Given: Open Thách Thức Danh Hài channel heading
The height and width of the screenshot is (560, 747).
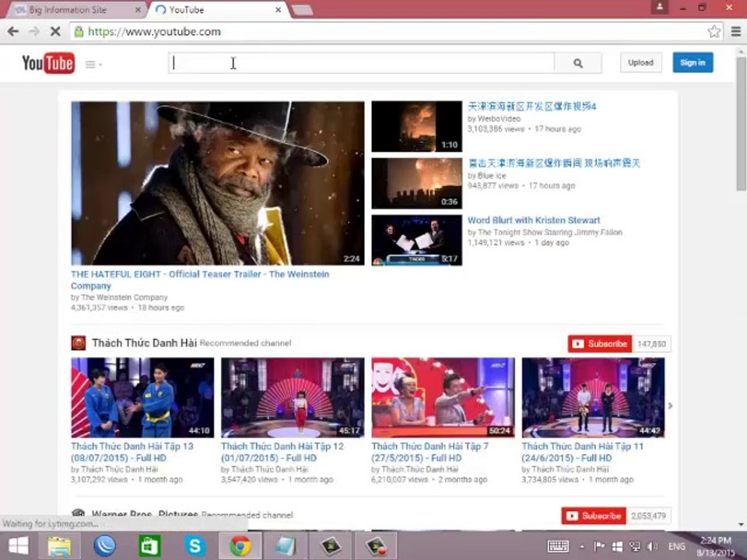Looking at the screenshot, I should coord(145,343).
